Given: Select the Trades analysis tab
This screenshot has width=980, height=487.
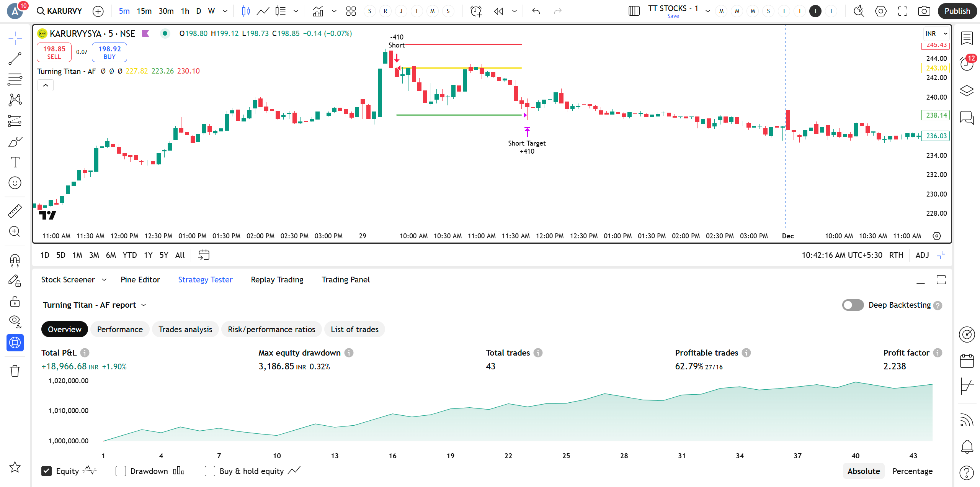Looking at the screenshot, I should [185, 329].
